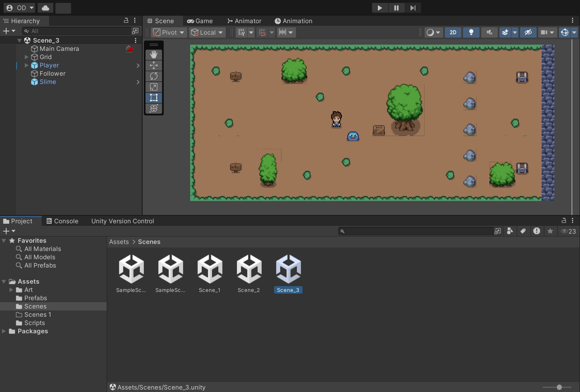
Task: Select the Rect tool
Action: point(154,98)
